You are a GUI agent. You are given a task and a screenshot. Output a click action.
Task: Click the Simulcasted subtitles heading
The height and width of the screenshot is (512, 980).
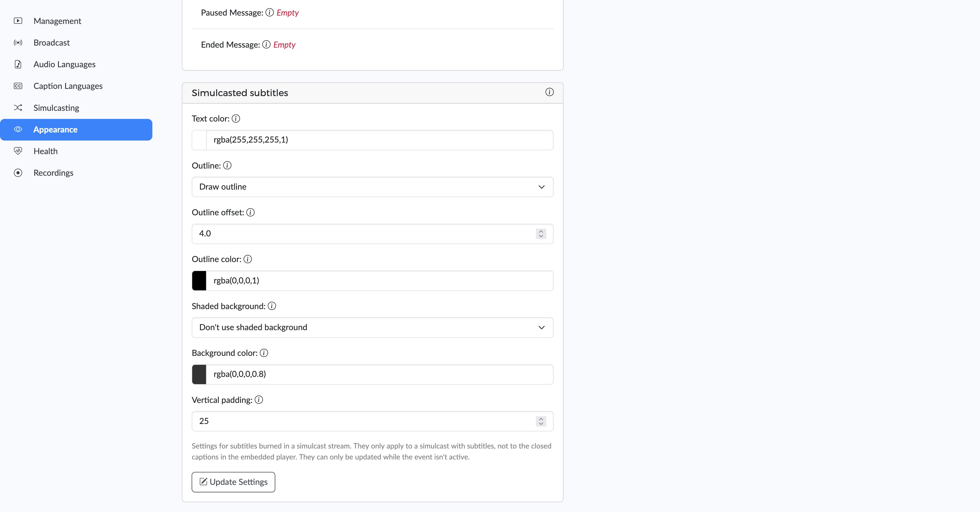(240, 93)
